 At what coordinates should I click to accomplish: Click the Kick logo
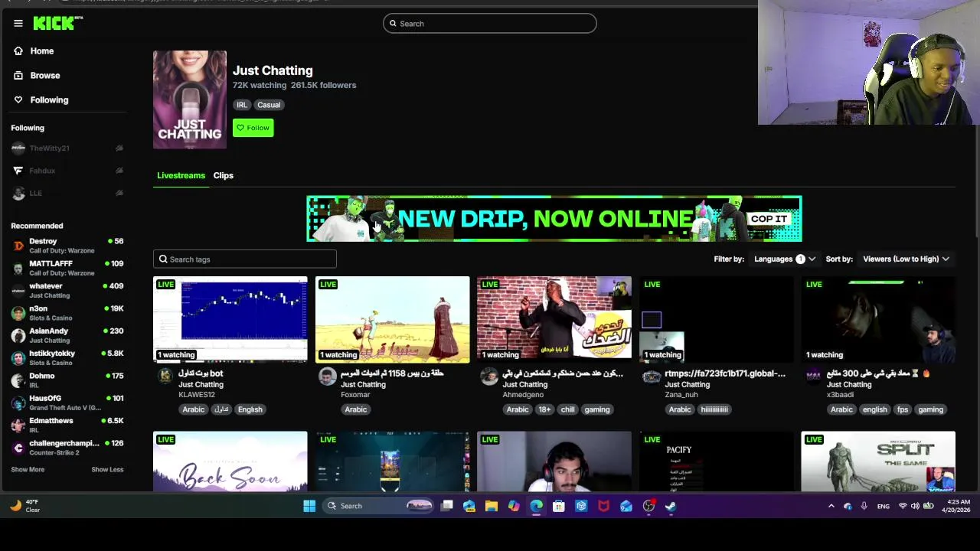pyautogui.click(x=57, y=23)
